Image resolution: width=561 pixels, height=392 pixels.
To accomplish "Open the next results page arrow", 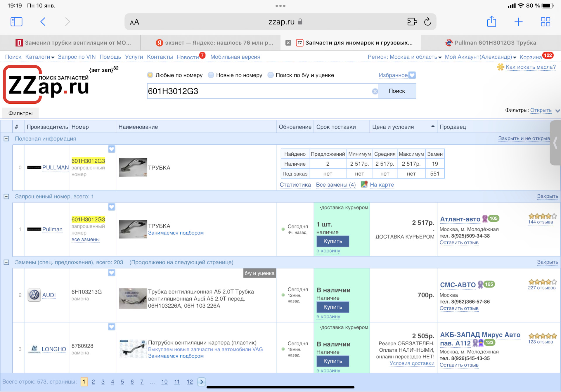I will click(202, 382).
